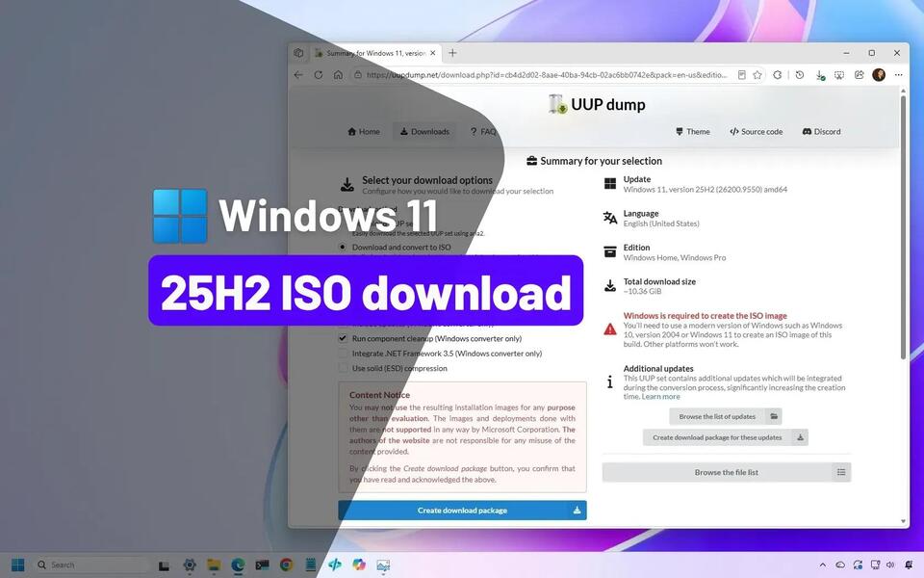Go back to previous page
This screenshot has width=924, height=578.
[x=298, y=75]
